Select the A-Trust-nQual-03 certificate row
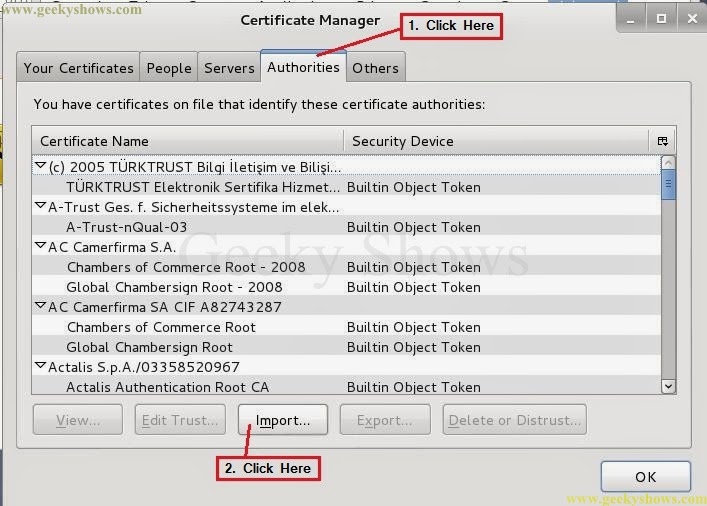Viewport: 707px width, 506px height. click(x=126, y=227)
